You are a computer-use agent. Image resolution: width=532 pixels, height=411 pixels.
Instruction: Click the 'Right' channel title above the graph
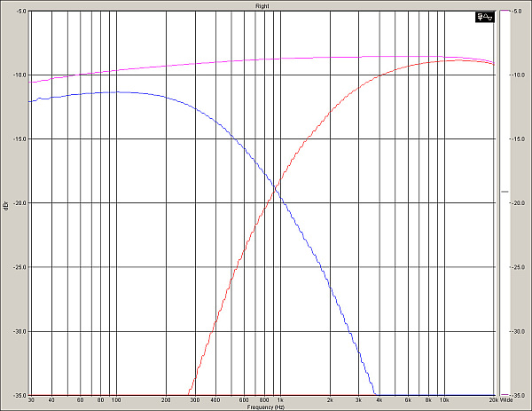pyautogui.click(x=262, y=5)
